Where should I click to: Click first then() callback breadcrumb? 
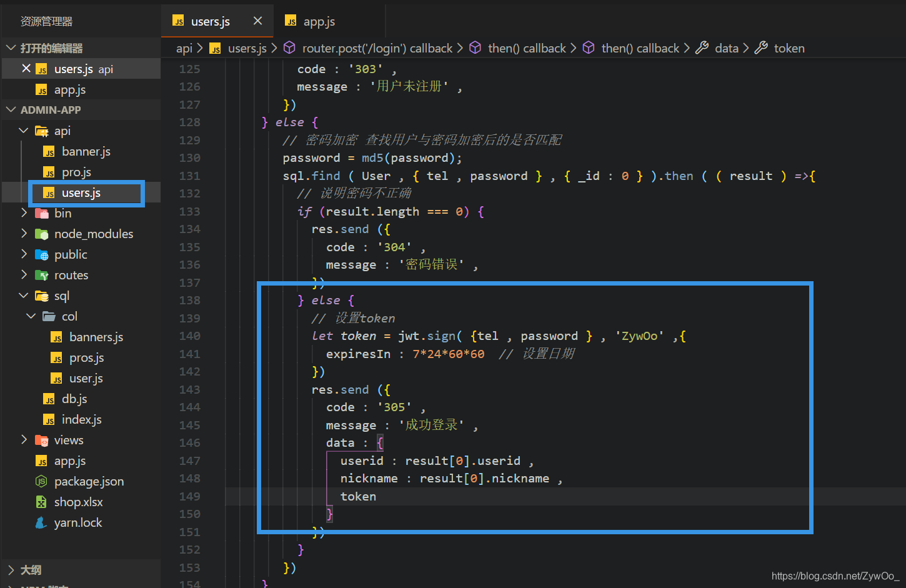[527, 48]
